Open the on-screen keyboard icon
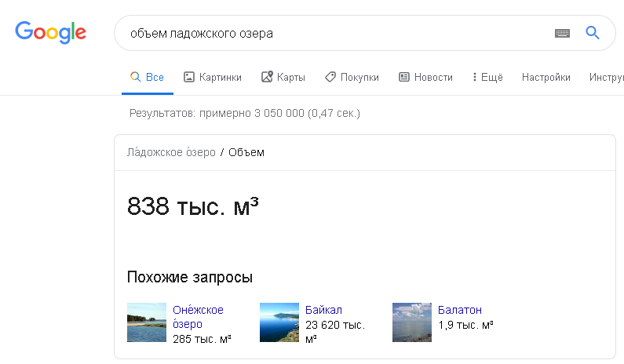Viewport: 624px width, 364px height. pyautogui.click(x=561, y=33)
